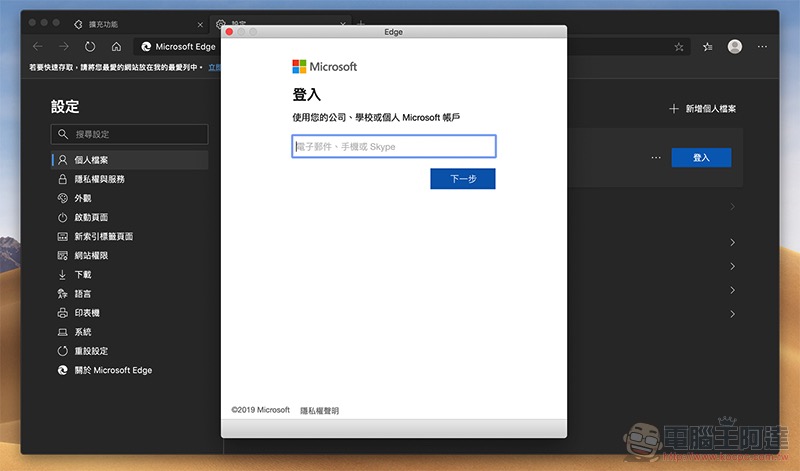Screen dimensions: 800x471
Task: Reload the current page
Action: 90,46
